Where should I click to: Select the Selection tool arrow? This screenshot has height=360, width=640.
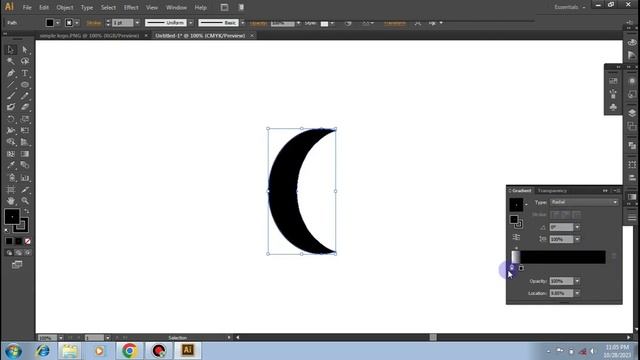11,49
